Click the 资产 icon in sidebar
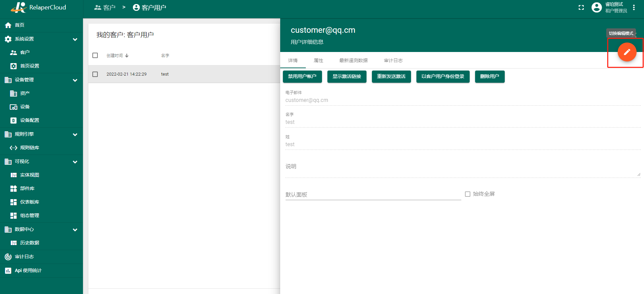644x294 pixels. click(x=13, y=93)
